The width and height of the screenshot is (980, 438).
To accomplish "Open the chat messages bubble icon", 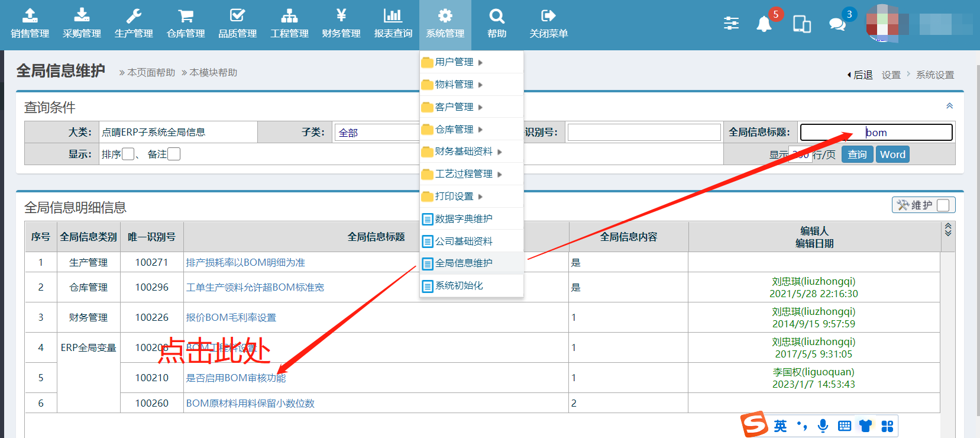I will [x=837, y=24].
